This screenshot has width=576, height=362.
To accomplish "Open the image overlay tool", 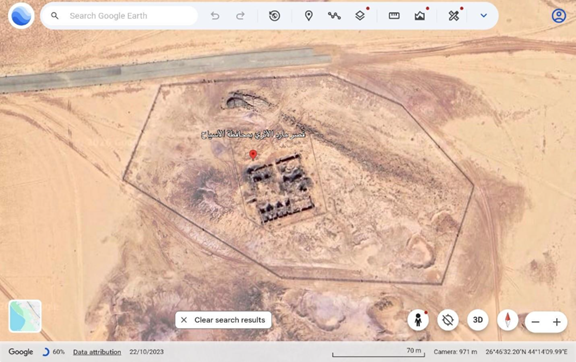I will point(420,16).
